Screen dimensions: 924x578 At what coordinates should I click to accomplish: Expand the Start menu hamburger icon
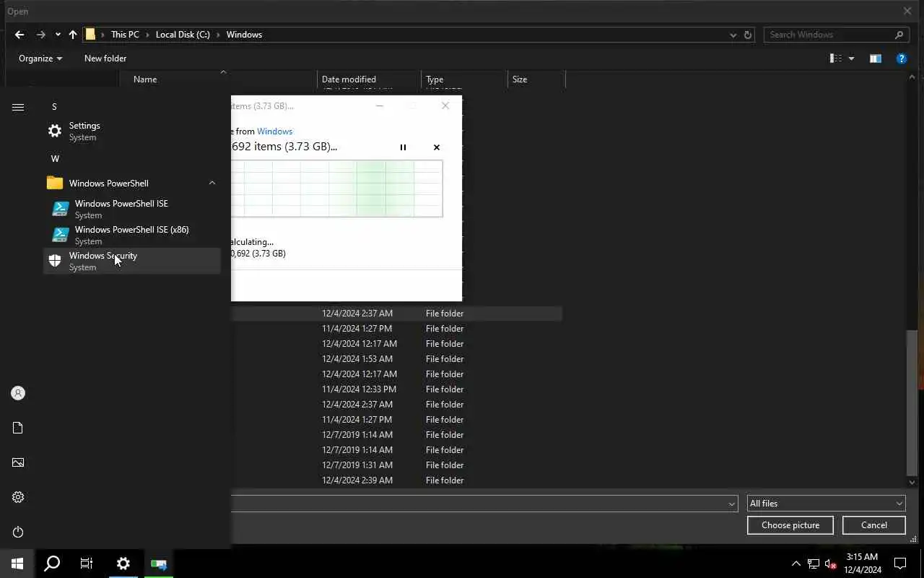click(18, 107)
